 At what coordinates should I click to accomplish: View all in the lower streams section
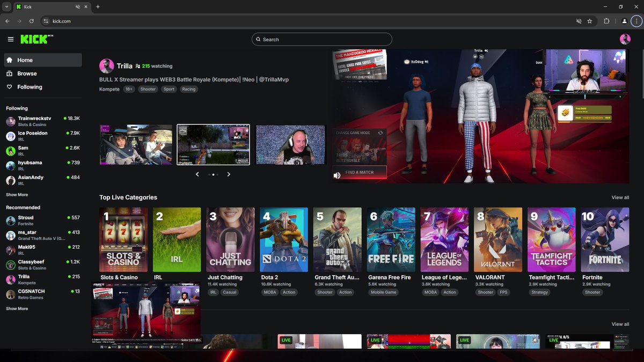click(620, 324)
